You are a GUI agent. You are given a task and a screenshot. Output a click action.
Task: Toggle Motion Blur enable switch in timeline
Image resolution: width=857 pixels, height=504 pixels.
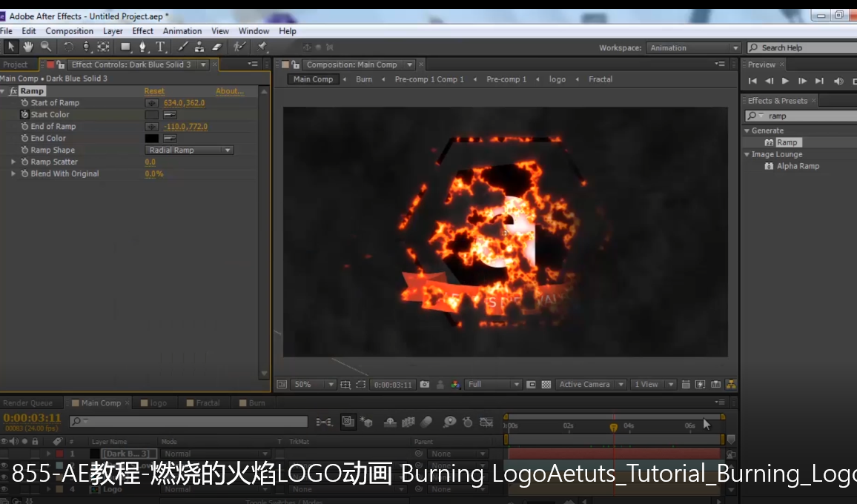427,422
